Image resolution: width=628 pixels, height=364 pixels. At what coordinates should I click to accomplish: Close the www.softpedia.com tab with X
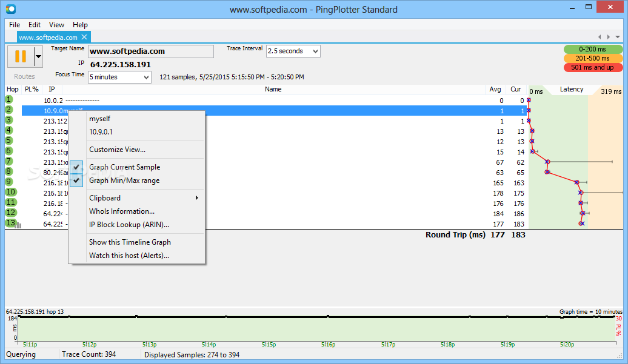point(84,37)
